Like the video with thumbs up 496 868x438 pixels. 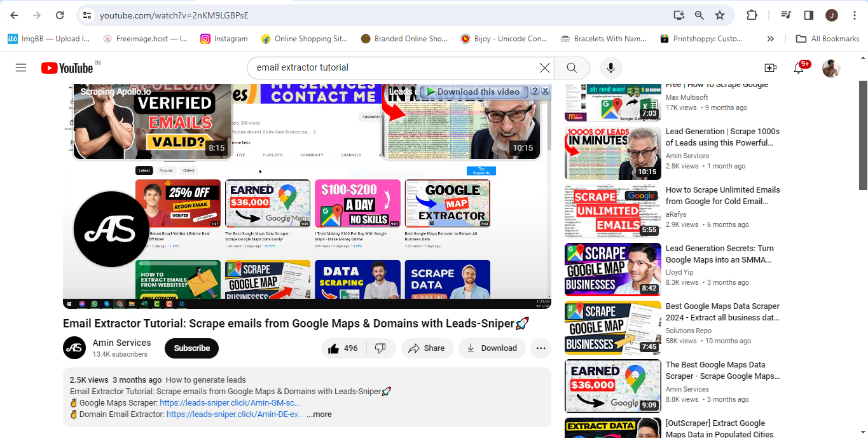343,348
